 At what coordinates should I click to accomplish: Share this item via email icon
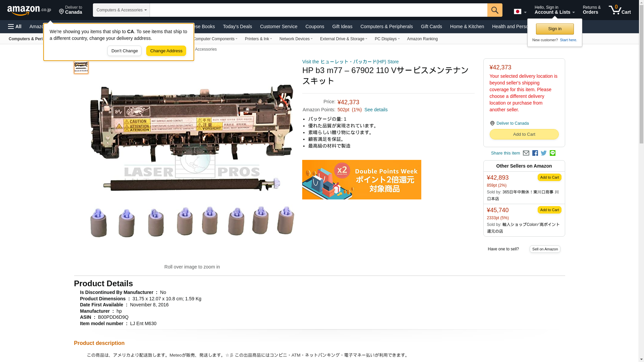(526, 153)
